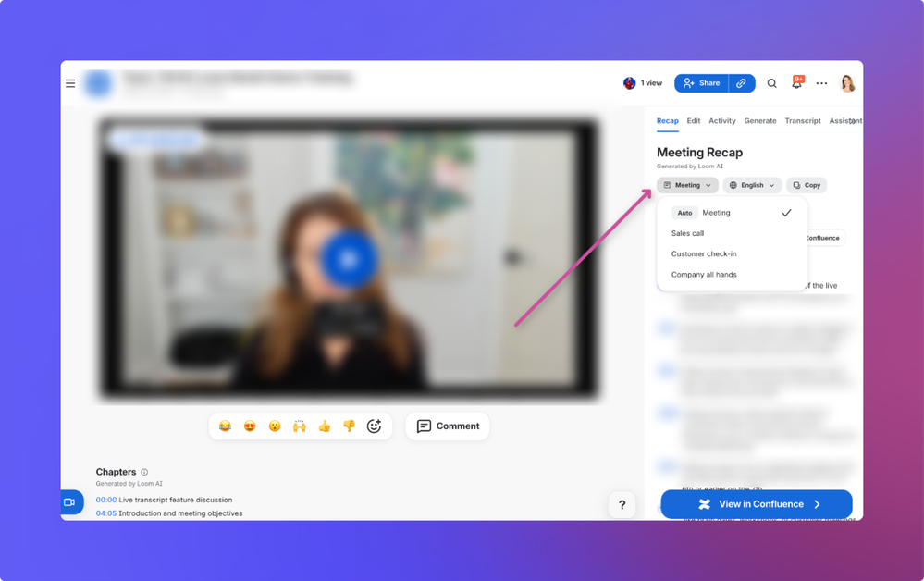Switch to the Assistant tab
Screen dimensions: 924x581
[845, 121]
